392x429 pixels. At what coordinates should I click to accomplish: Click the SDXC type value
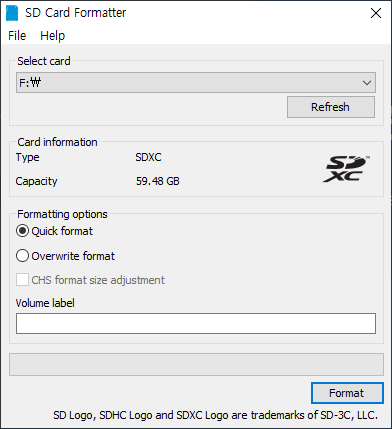click(x=148, y=157)
